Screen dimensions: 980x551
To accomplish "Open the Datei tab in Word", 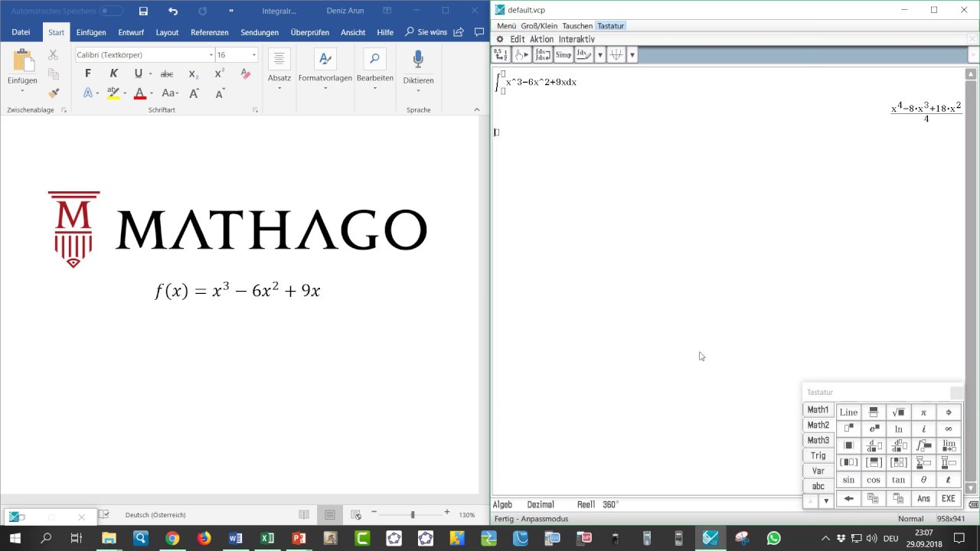I will (21, 32).
